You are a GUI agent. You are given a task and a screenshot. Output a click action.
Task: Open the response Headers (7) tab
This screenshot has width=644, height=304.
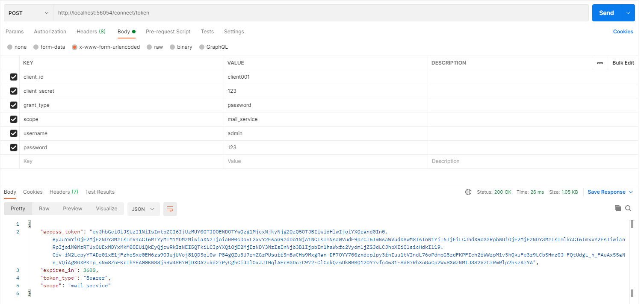coord(64,192)
